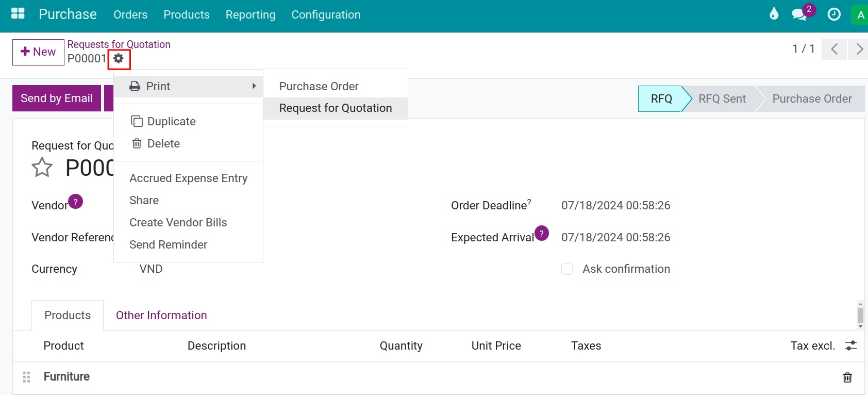Open the activities clock icon
The height and width of the screenshot is (395, 868).
point(834,14)
